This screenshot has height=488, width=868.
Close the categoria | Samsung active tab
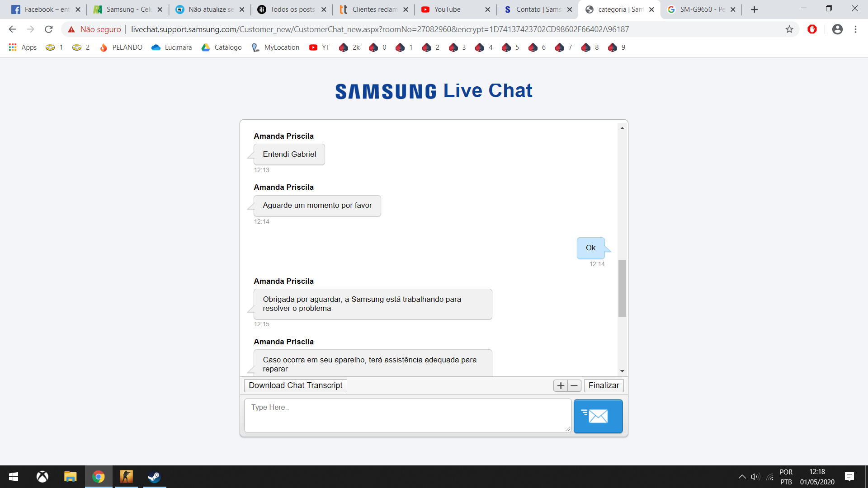pyautogui.click(x=651, y=9)
